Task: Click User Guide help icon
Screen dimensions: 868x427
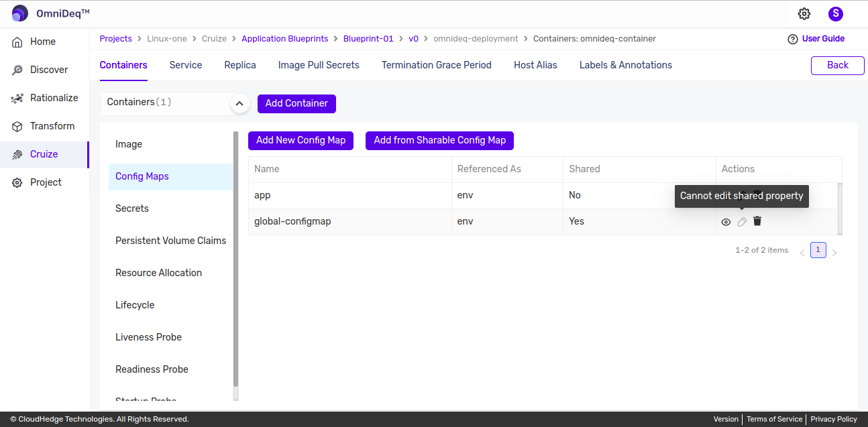Action: pos(793,39)
